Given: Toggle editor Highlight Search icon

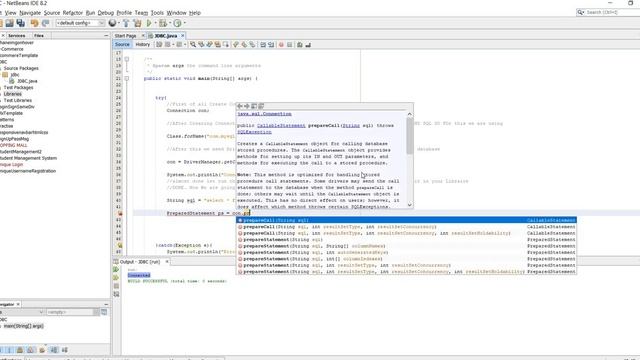Looking at the screenshot, I should pyautogui.click(x=218, y=44).
